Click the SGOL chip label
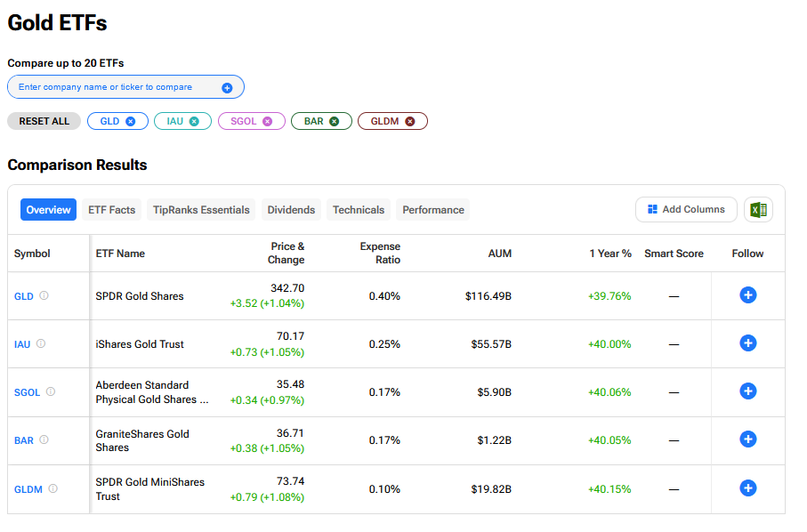807x532 pixels. click(244, 121)
